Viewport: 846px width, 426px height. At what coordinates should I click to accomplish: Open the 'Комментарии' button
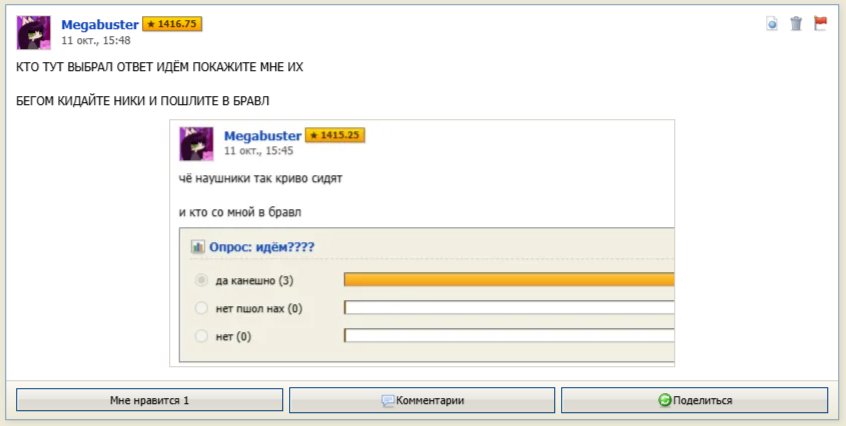point(422,400)
